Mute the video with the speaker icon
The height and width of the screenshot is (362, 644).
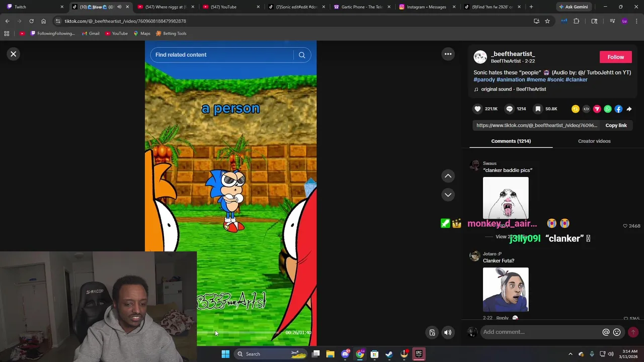[448, 332]
